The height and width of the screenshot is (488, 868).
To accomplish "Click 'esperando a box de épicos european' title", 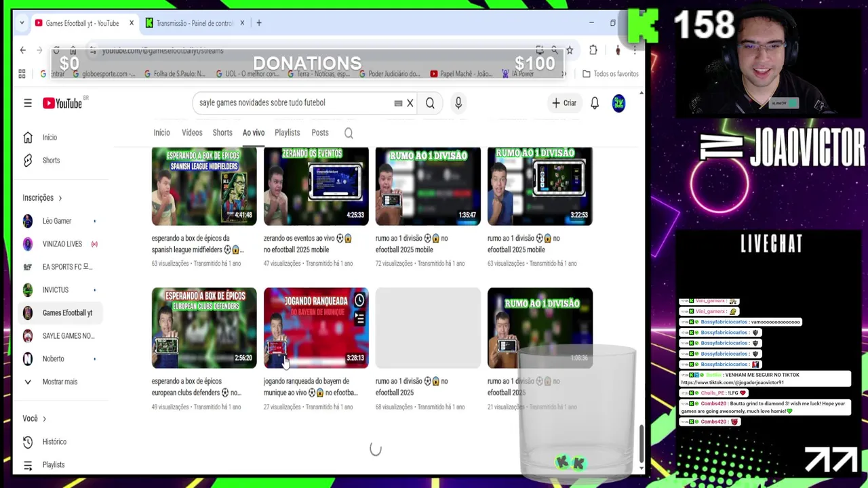I will 197,387.
